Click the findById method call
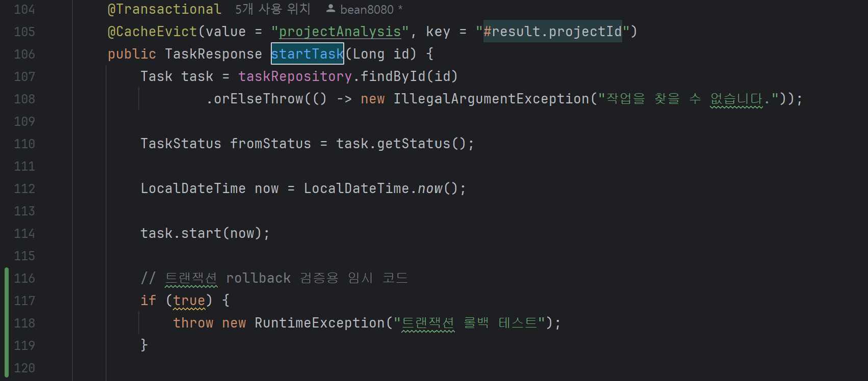868x381 pixels. (x=393, y=76)
